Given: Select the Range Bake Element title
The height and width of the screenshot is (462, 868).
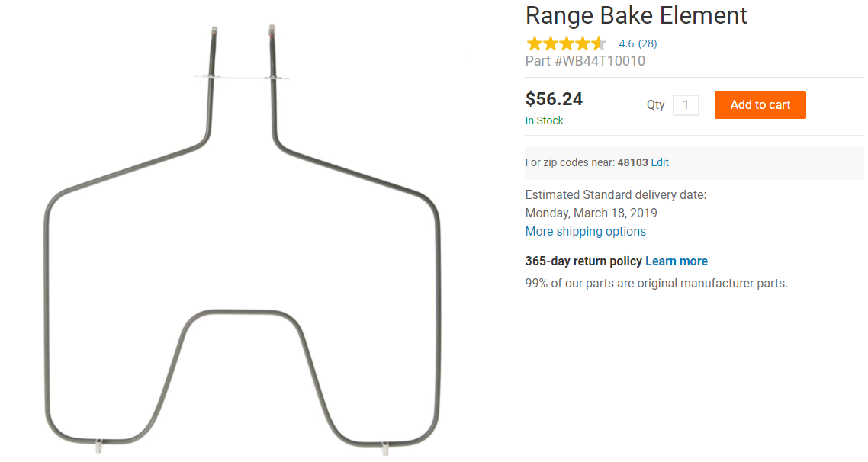Looking at the screenshot, I should coord(636,15).
